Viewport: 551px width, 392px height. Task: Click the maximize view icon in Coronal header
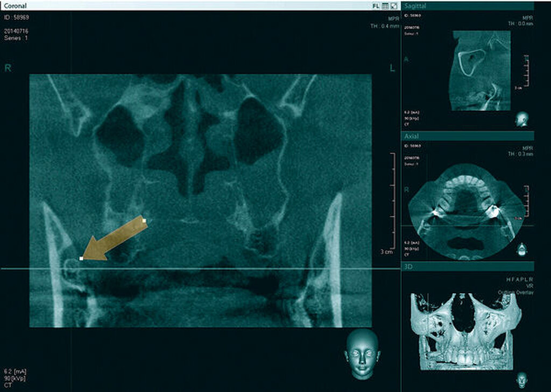[x=394, y=6]
